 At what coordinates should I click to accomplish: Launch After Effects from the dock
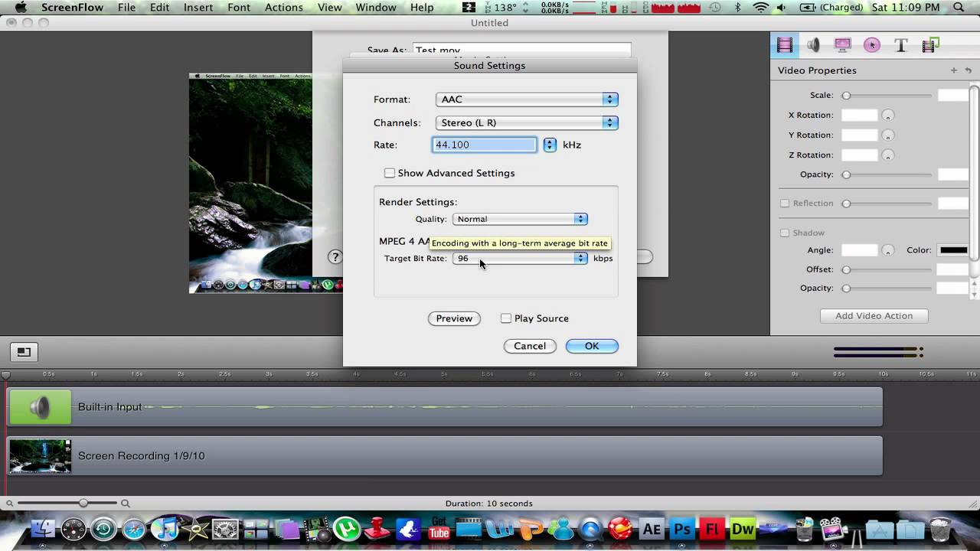(652, 529)
